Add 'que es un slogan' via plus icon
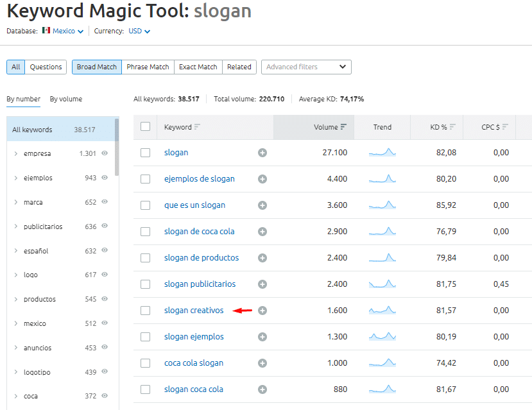This screenshot has height=410, width=532. click(x=262, y=205)
